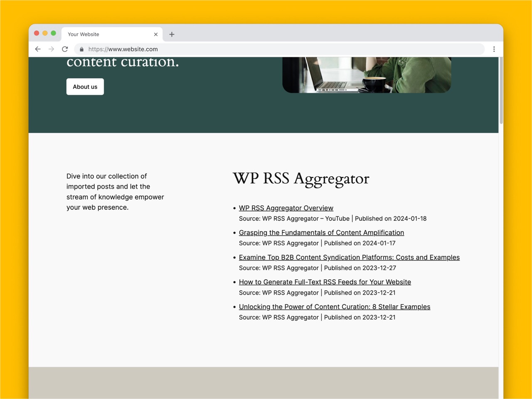The width and height of the screenshot is (532, 399).
Task: Click the padlock icon in the address bar
Action: tap(81, 49)
